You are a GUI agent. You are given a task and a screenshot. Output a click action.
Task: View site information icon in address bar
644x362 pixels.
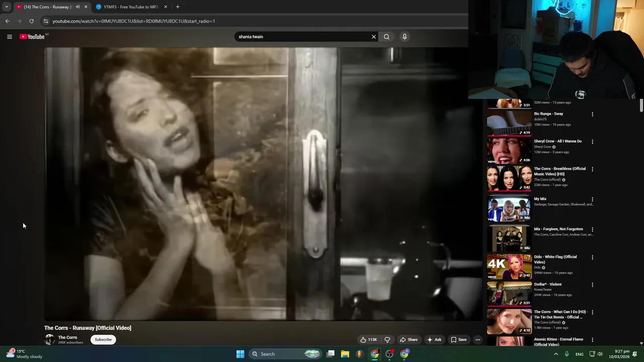(x=46, y=21)
